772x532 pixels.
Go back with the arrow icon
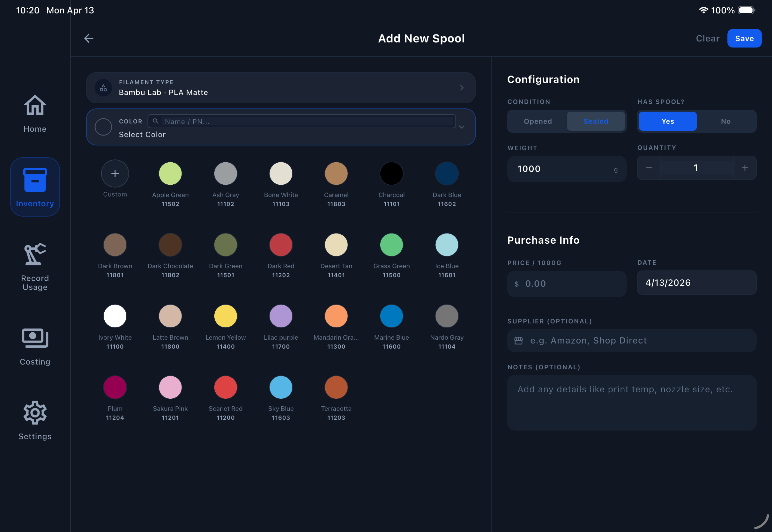(89, 38)
